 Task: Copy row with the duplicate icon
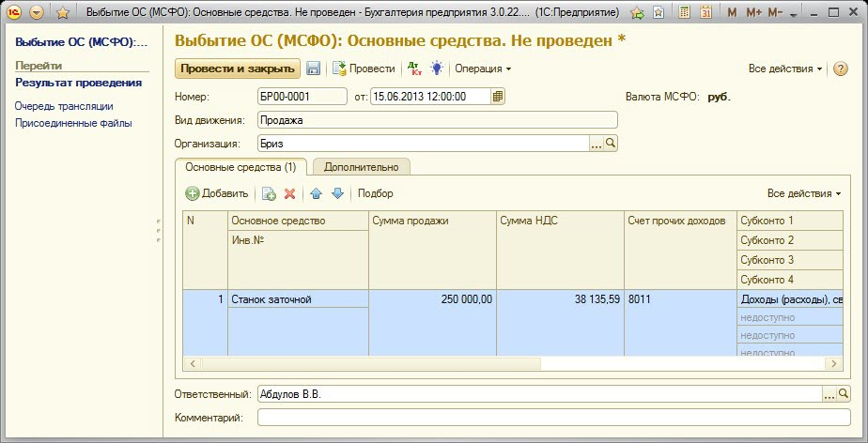pos(269,193)
